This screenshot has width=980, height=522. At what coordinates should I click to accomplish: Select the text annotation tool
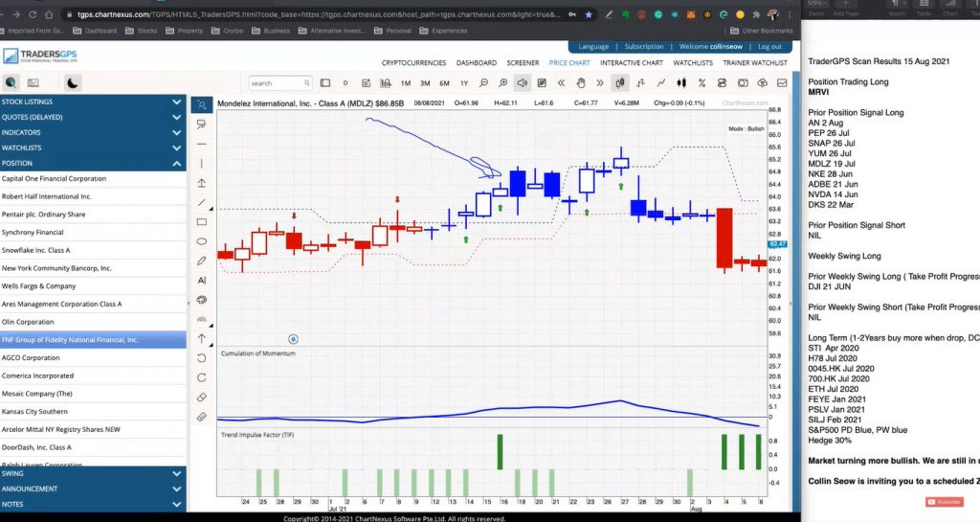[201, 280]
